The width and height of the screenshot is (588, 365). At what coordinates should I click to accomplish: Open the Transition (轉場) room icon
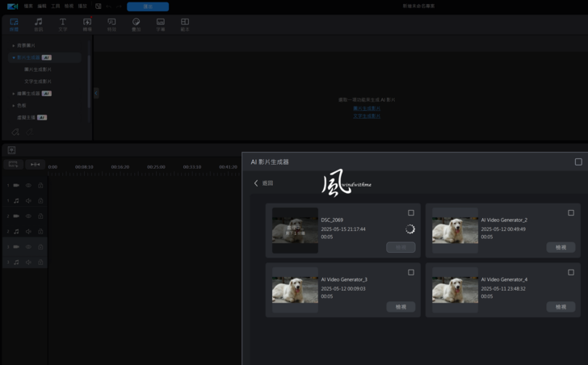coord(87,23)
